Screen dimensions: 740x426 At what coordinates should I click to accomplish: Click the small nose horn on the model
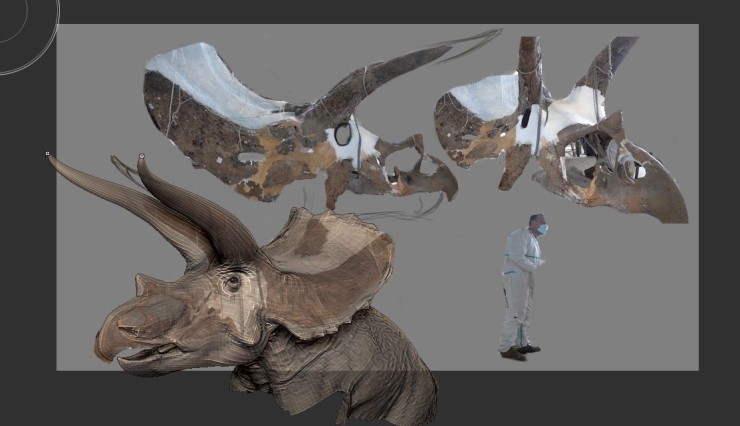(x=143, y=285)
